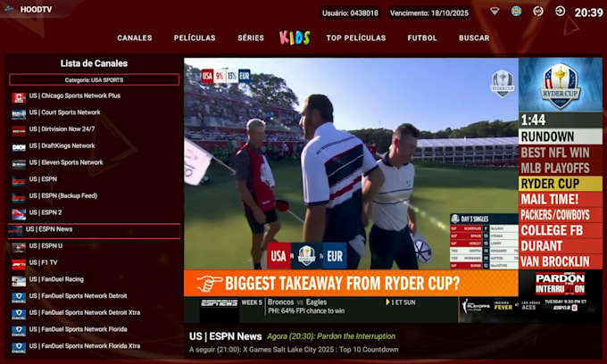This screenshot has width=607, height=364.
Task: Open the FUTBOL tab
Action: [x=422, y=37]
